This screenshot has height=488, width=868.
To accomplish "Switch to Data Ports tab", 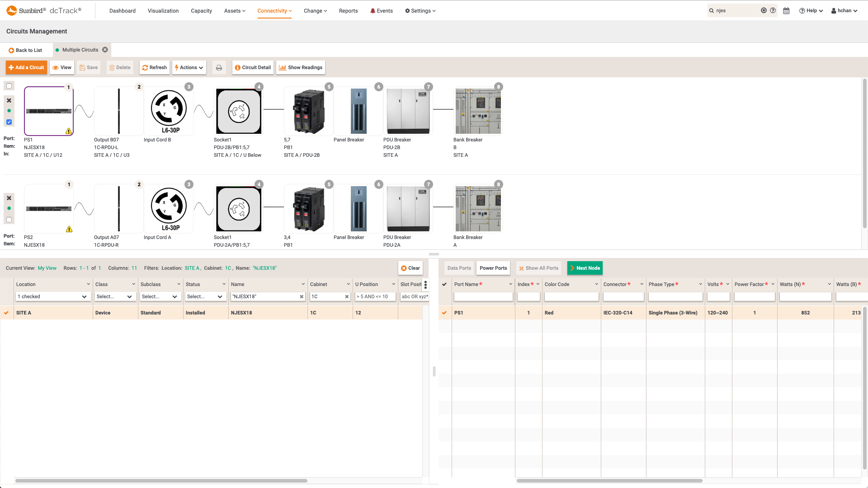I will (458, 267).
